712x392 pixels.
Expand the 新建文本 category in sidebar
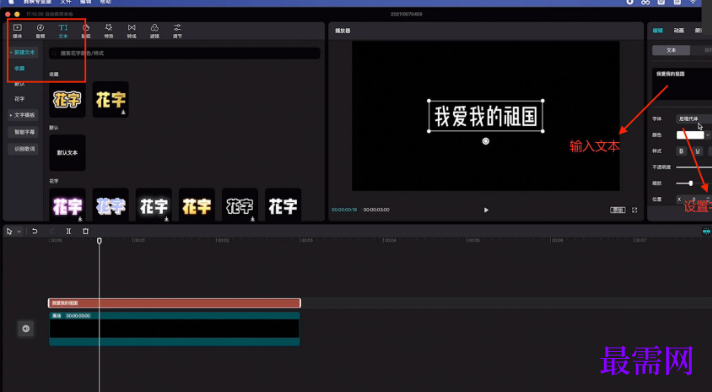(x=23, y=52)
